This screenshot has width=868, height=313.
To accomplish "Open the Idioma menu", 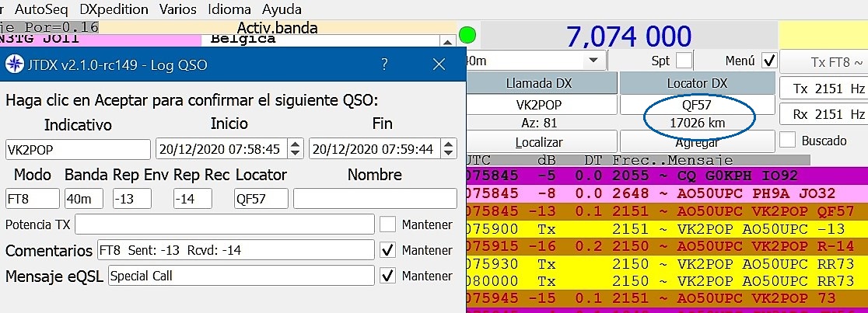I will click(x=229, y=9).
